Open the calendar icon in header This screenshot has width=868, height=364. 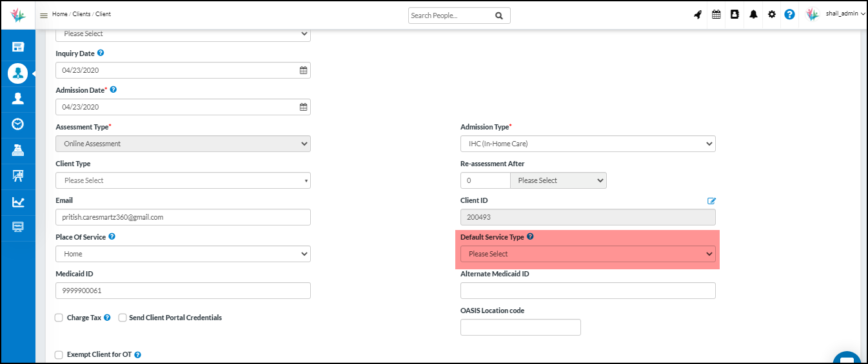pos(716,15)
